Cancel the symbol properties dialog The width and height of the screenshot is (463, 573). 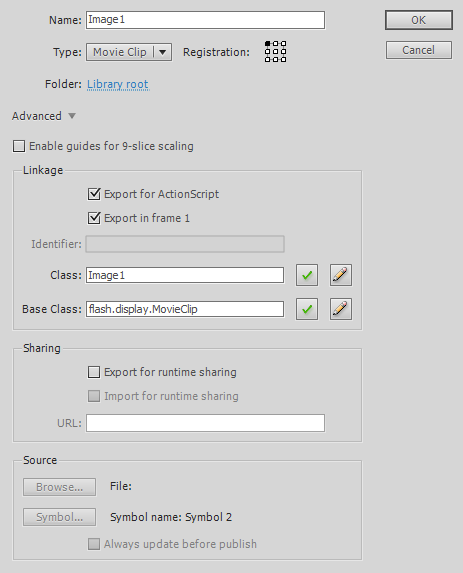419,50
